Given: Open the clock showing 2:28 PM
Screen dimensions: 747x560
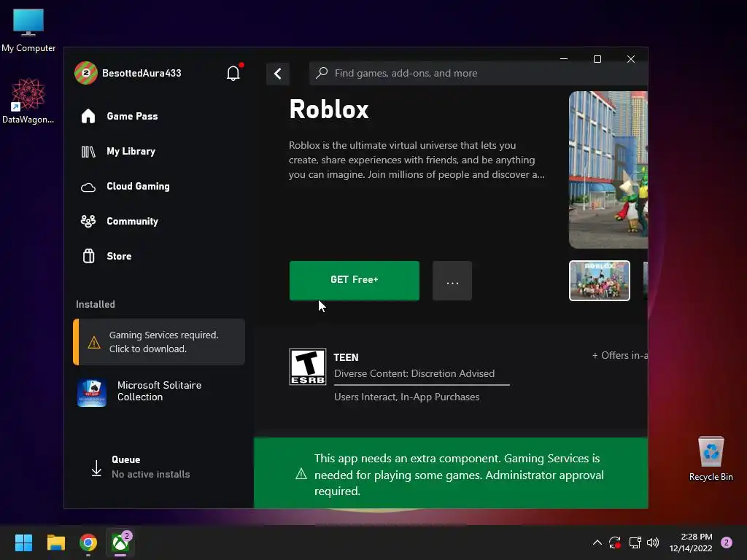Looking at the screenshot, I should coord(691,542).
